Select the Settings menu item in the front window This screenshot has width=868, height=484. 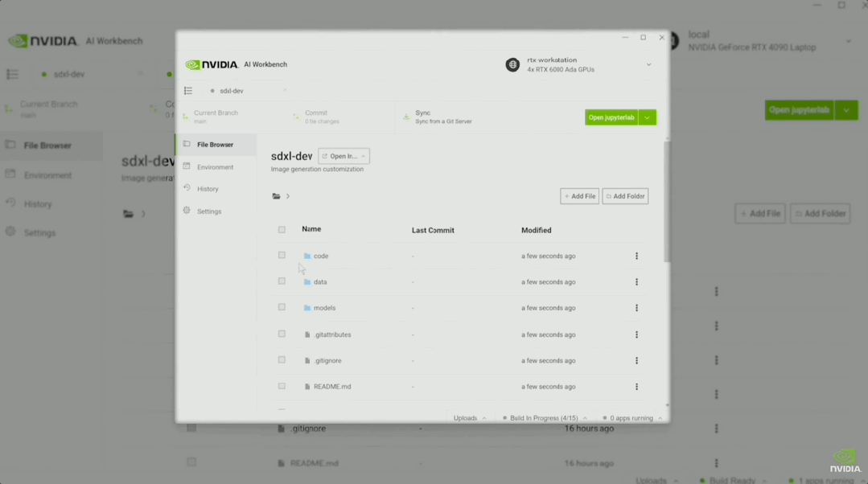(216, 211)
